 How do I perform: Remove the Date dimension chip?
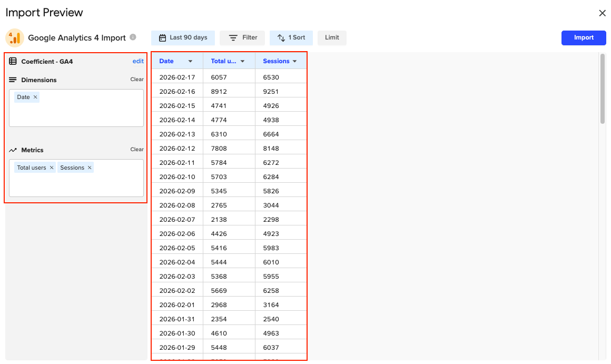click(x=34, y=97)
